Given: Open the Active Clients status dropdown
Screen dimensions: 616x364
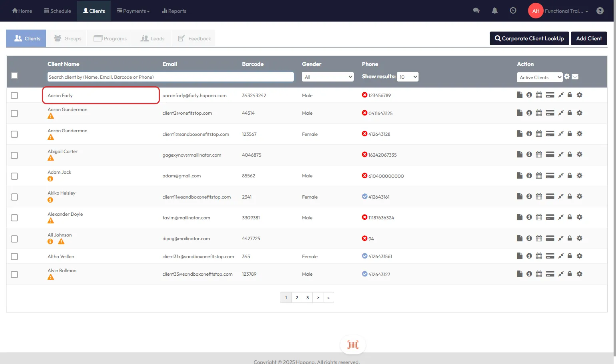Looking at the screenshot, I should coord(539,77).
